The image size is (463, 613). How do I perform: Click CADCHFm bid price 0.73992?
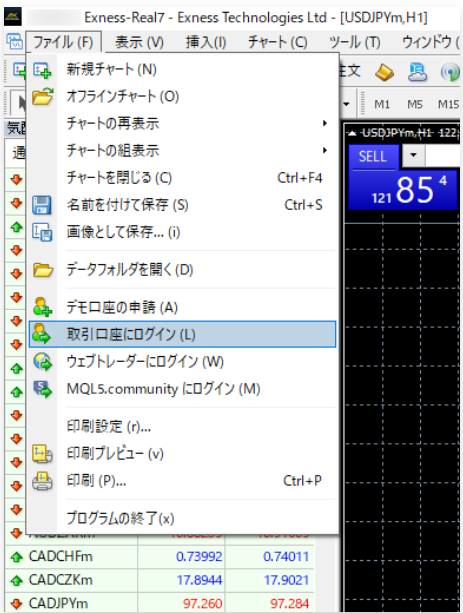click(x=199, y=556)
